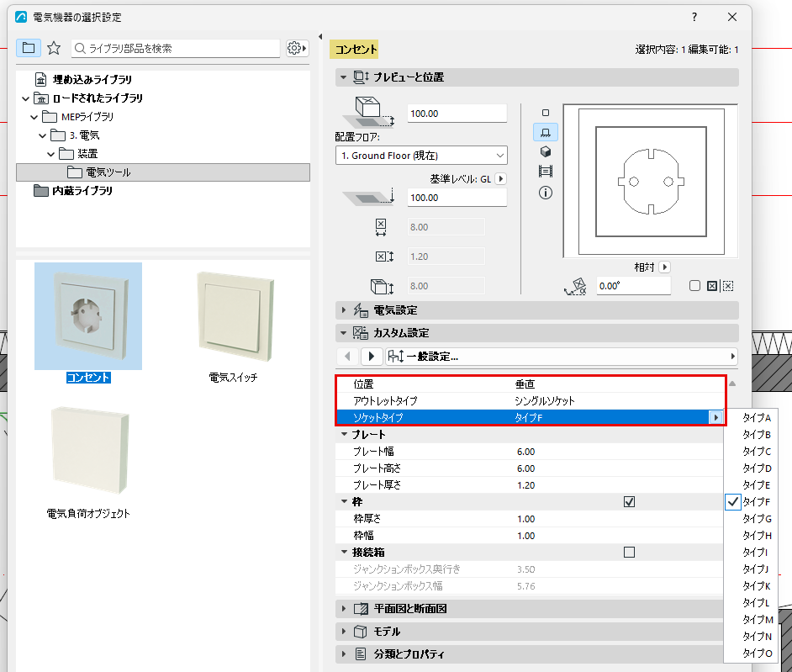Screen dimensions: 792x672
Task: Toggle the dotted-border X icon
Action: [728, 286]
